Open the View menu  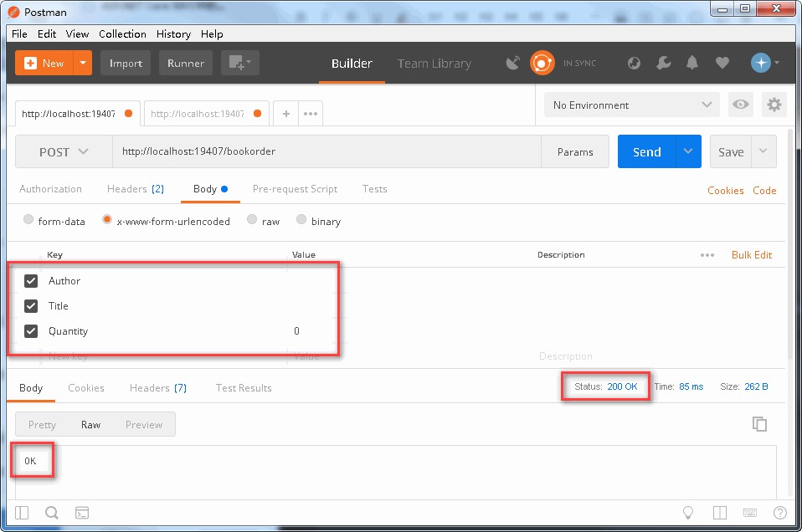(x=77, y=33)
